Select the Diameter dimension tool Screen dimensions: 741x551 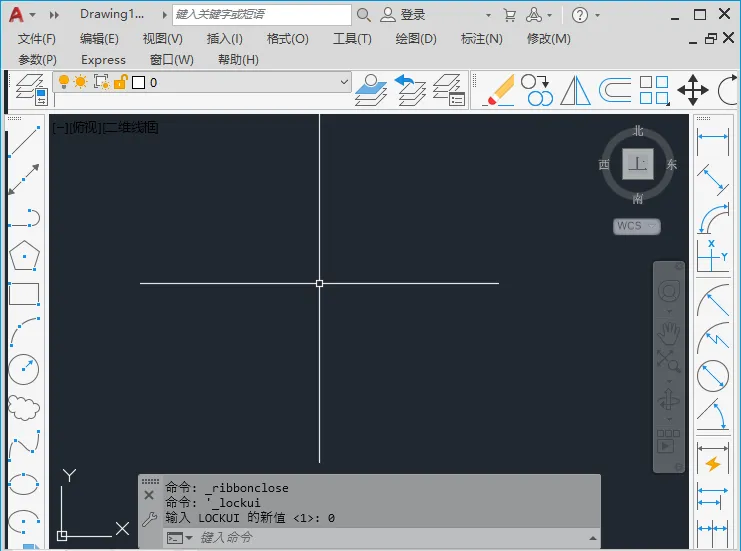pos(713,376)
